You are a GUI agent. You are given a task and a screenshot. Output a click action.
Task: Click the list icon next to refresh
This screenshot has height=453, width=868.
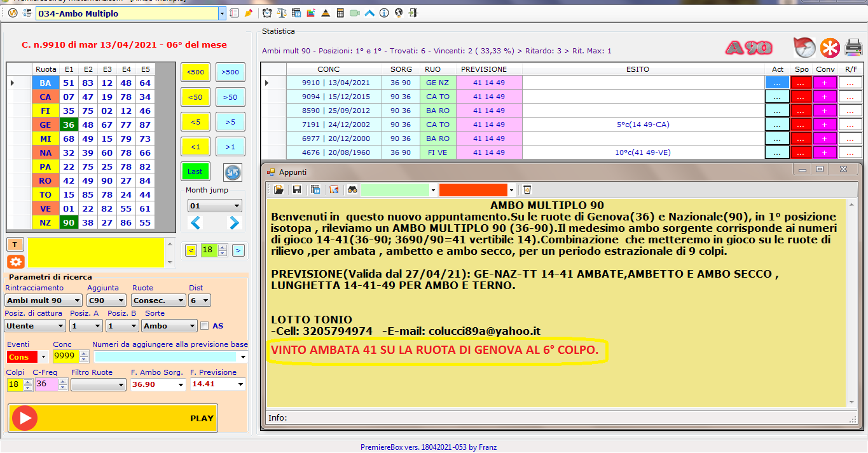point(27,13)
